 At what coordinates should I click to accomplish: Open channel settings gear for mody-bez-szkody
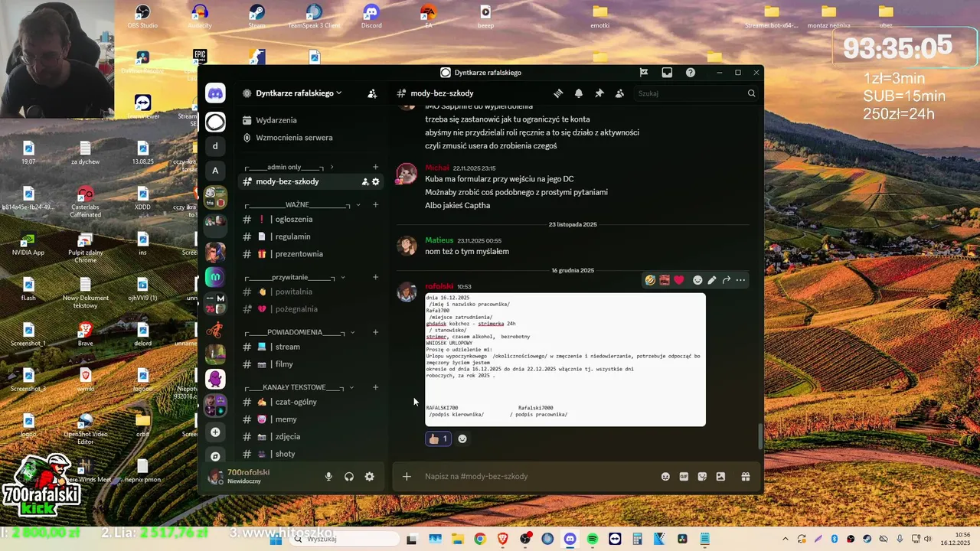(376, 181)
